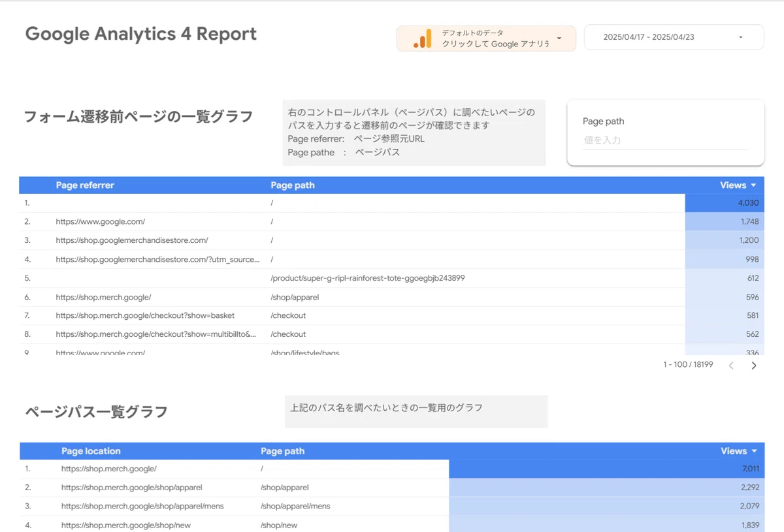Click /shop/new path cell
Viewport: 784px width, 532px height.
pos(279,525)
